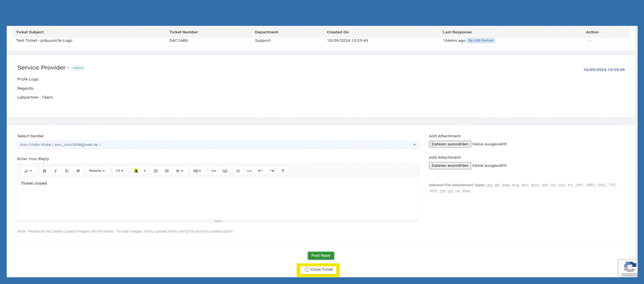The height and width of the screenshot is (284, 644).
Task: Insert an unordered bullet list
Action: pyautogui.click(x=156, y=171)
